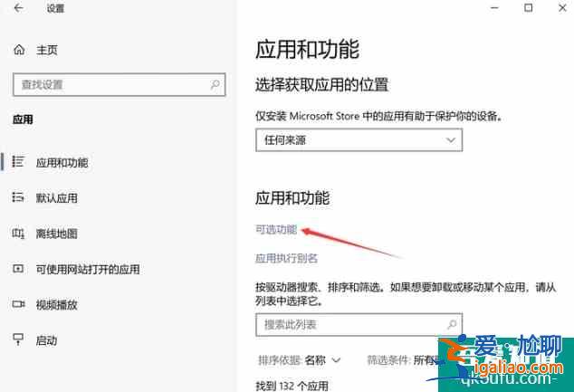This screenshot has height=392, width=574.
Task: Click the 查找设置 search box
Action: pyautogui.click(x=119, y=84)
